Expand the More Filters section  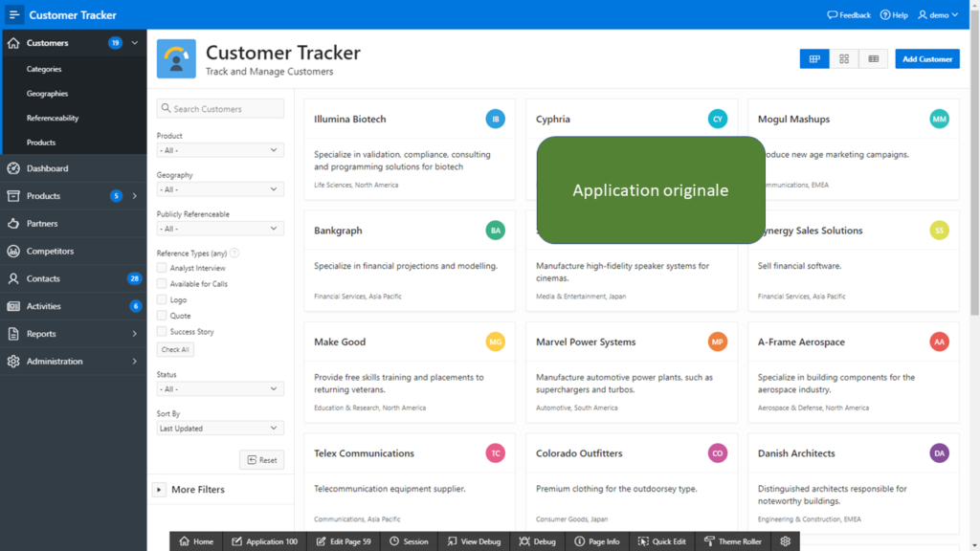159,489
